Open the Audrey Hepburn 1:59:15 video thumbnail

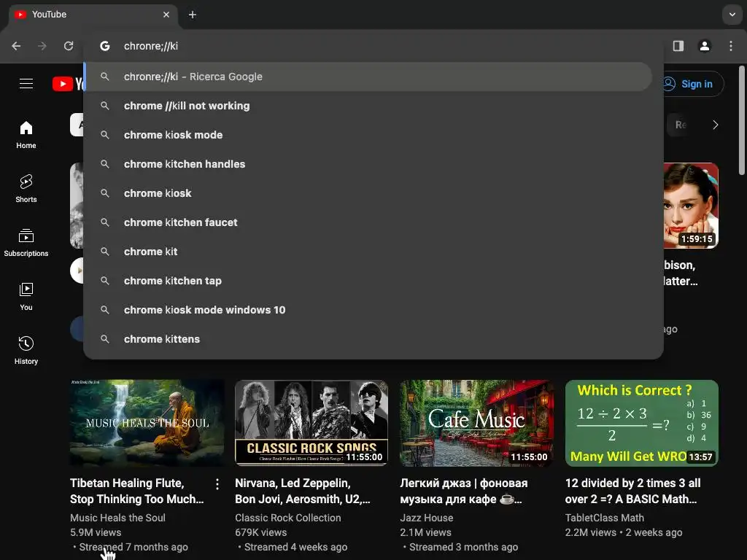click(691, 206)
